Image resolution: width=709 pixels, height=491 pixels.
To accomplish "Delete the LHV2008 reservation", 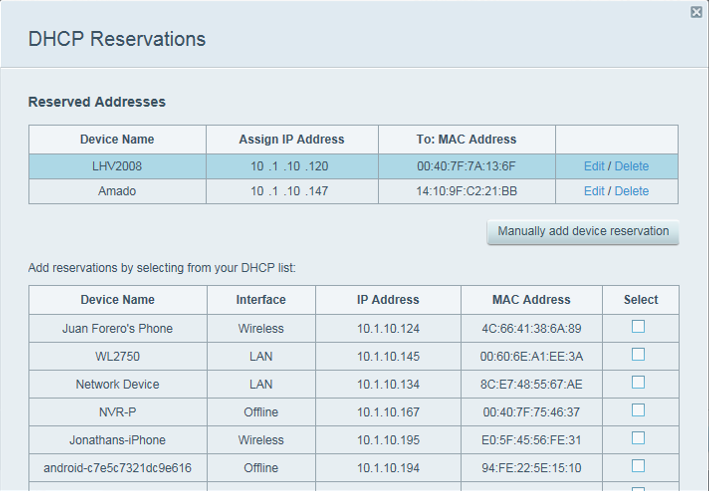I will pyautogui.click(x=631, y=166).
